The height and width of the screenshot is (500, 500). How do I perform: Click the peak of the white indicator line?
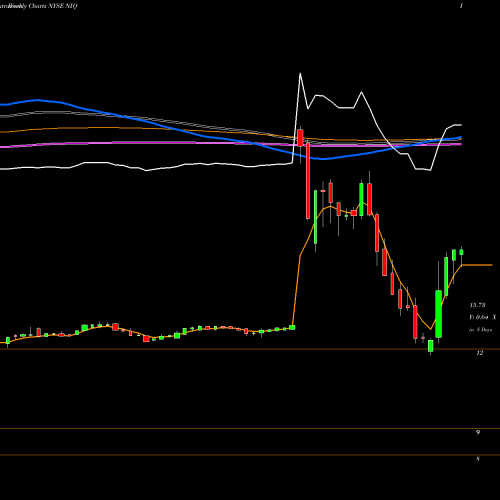[300, 74]
